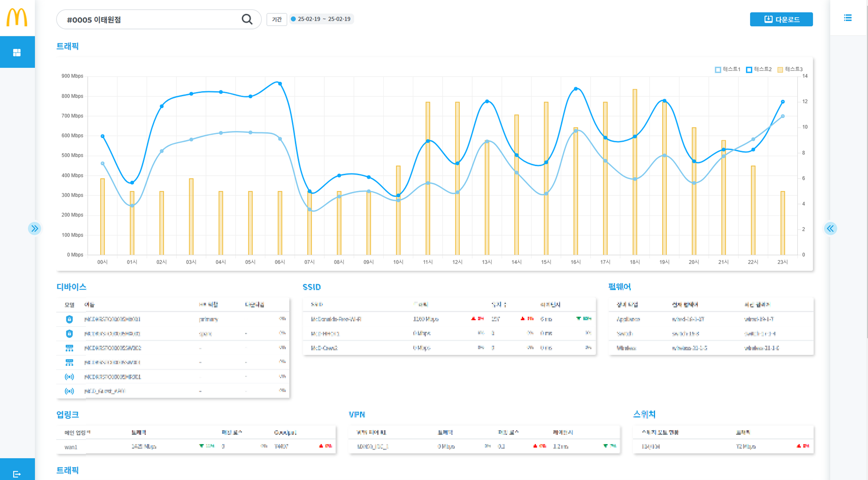Expand the right panel with double chevron
Image resolution: width=868 pixels, height=480 pixels.
tap(830, 228)
